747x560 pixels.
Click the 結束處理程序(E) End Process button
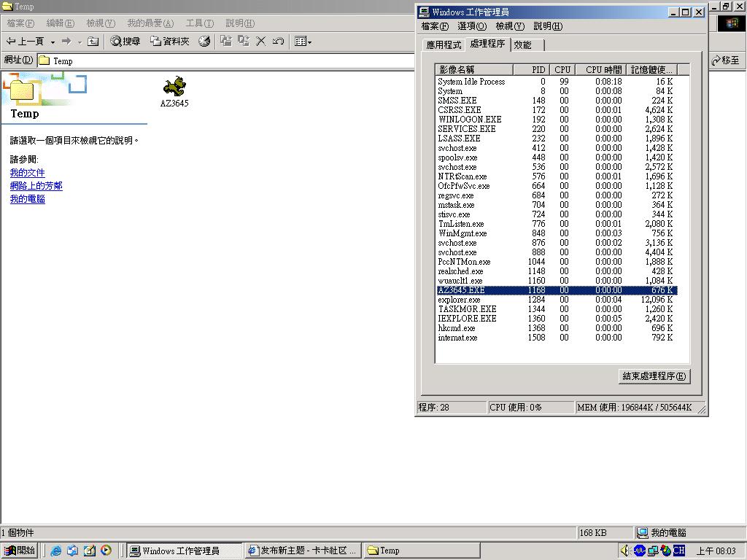(654, 376)
